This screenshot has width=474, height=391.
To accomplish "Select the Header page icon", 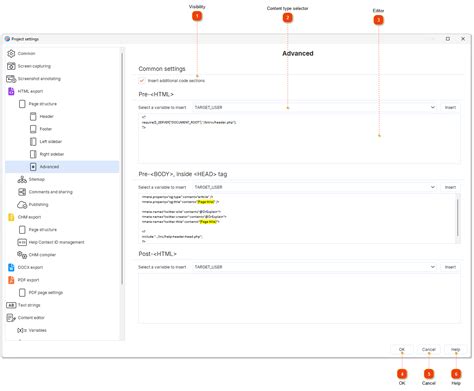I will (33, 116).
